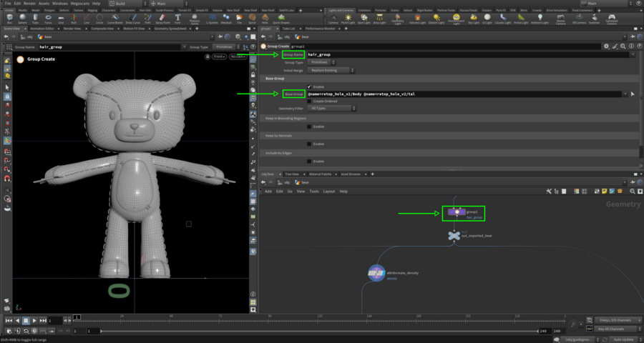This screenshot has width=644, height=343.
Task: Select the Sphere shelf tool
Action: click(x=22, y=19)
